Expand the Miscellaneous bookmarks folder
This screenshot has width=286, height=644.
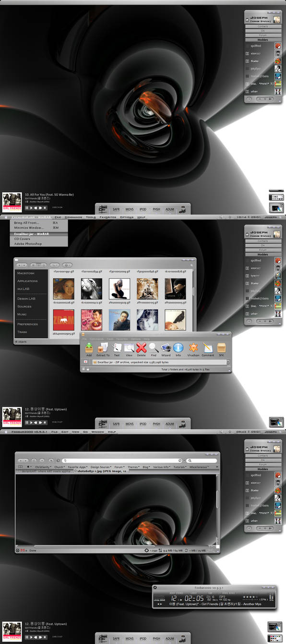point(200,467)
